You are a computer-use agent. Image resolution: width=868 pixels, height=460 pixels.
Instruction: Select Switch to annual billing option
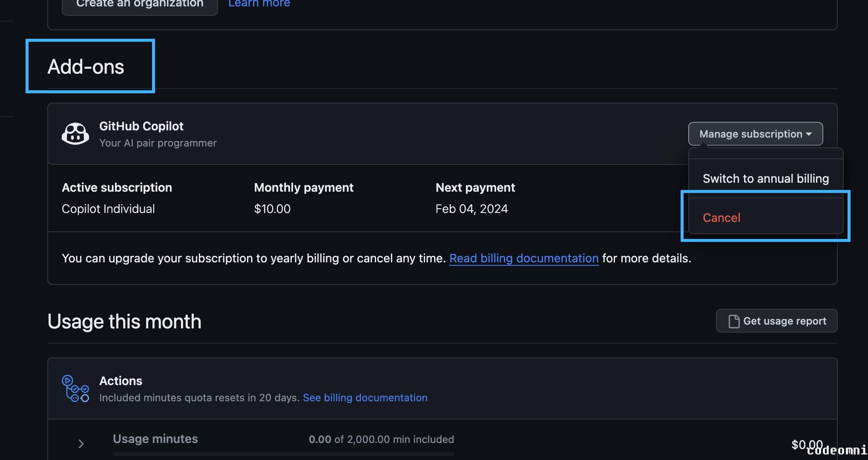tap(765, 178)
